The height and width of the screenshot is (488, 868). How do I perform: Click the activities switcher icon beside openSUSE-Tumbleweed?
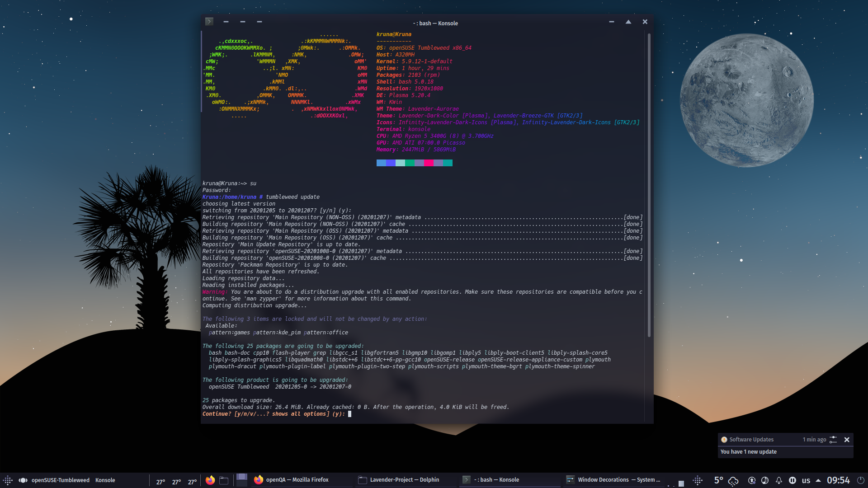tap(23, 480)
